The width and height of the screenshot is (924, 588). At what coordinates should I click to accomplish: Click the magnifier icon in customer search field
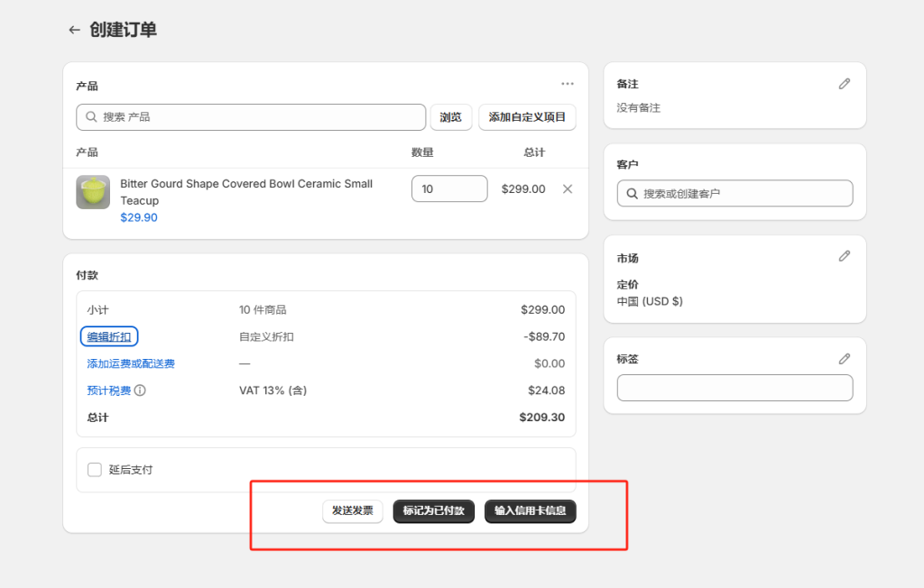pyautogui.click(x=634, y=193)
